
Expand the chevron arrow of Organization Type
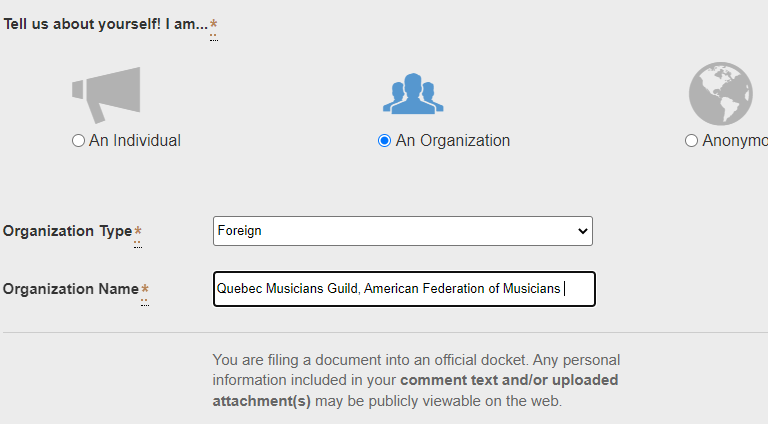point(582,231)
